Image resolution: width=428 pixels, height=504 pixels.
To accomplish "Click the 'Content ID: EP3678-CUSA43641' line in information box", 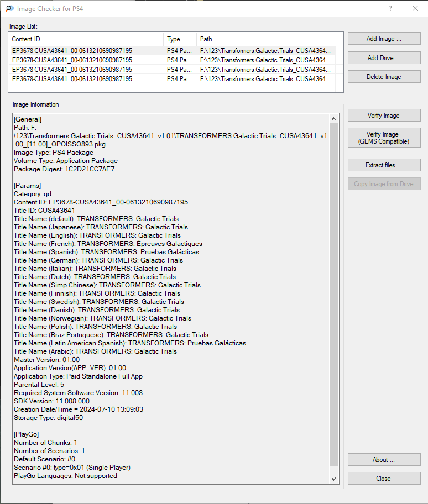I will [101, 202].
